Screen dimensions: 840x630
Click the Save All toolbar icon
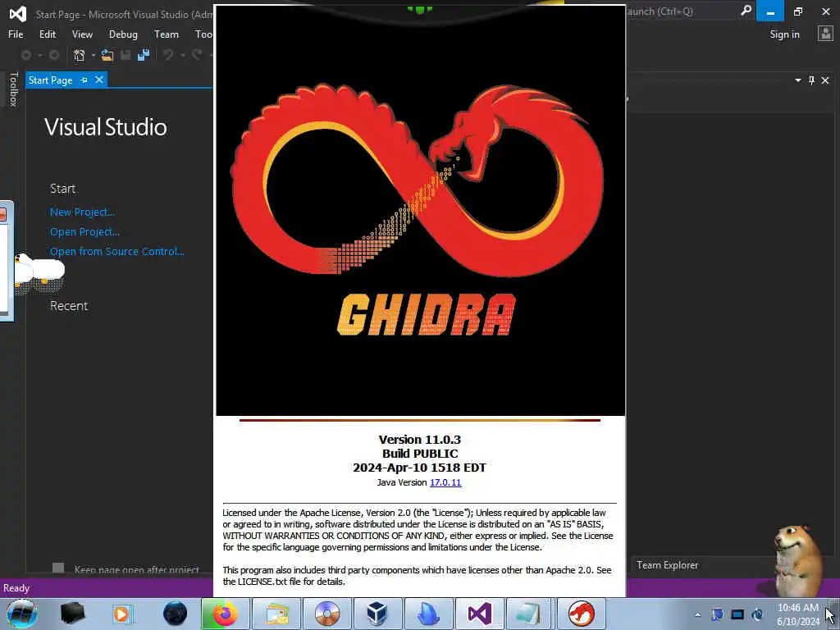click(x=144, y=55)
